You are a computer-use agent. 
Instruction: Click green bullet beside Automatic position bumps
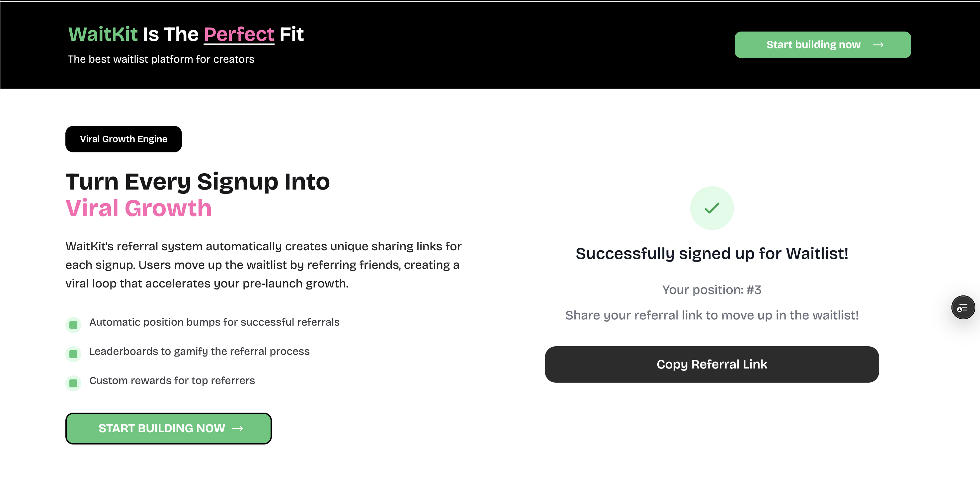coord(73,325)
